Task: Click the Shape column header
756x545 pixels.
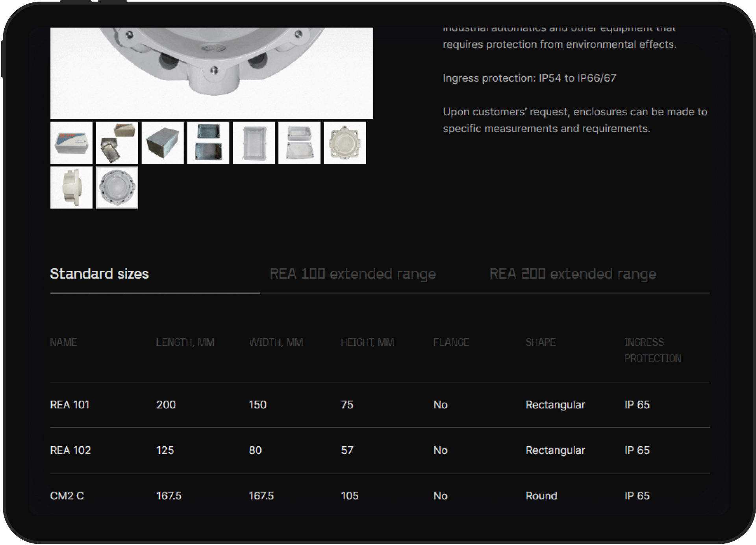Action: (x=540, y=342)
